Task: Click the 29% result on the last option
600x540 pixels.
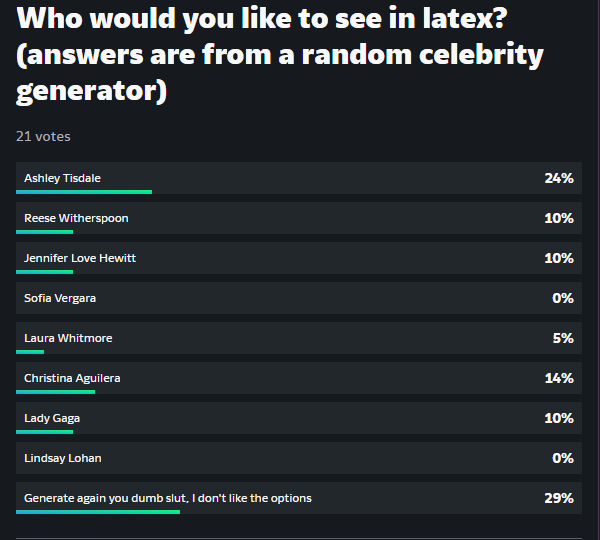Action: coord(559,498)
